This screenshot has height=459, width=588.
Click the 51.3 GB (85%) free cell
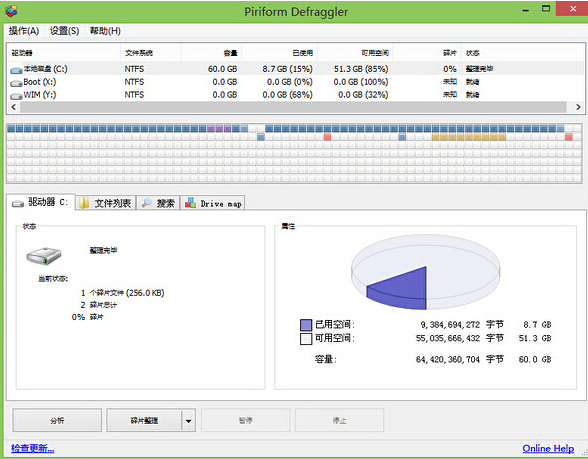361,69
